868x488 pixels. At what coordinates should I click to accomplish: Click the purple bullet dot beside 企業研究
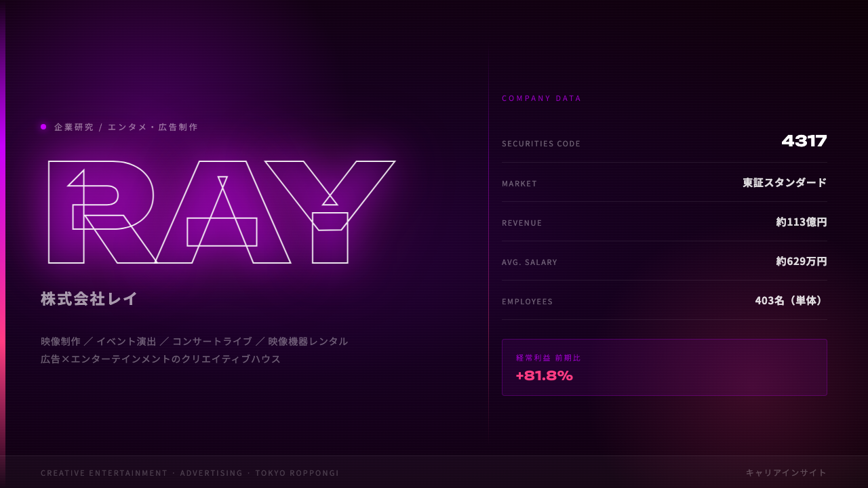coord(43,127)
